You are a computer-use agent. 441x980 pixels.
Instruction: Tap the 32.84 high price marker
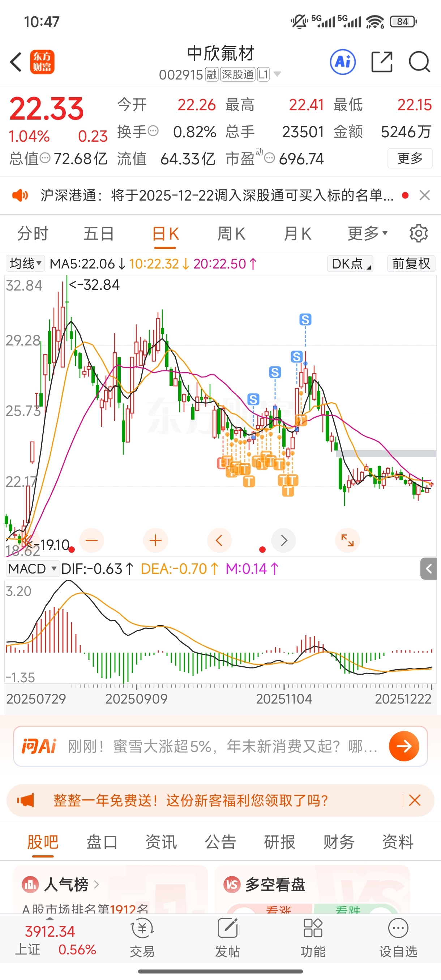click(94, 284)
